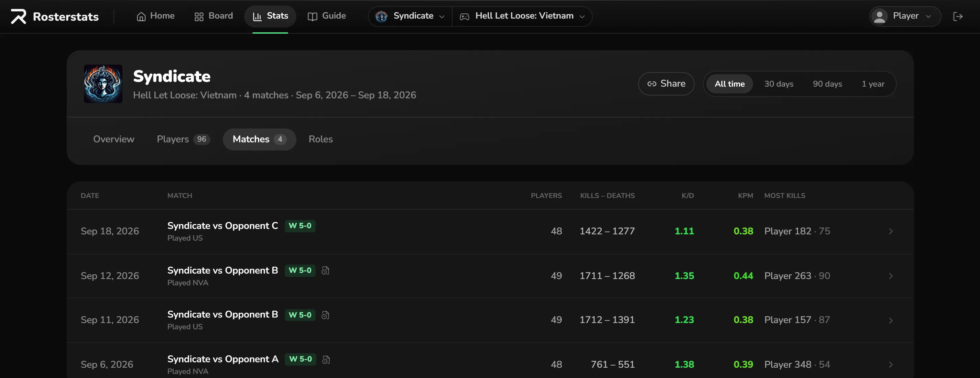This screenshot has width=980, height=378.
Task: Click Player 182 most kills entry
Action: pyautogui.click(x=797, y=231)
